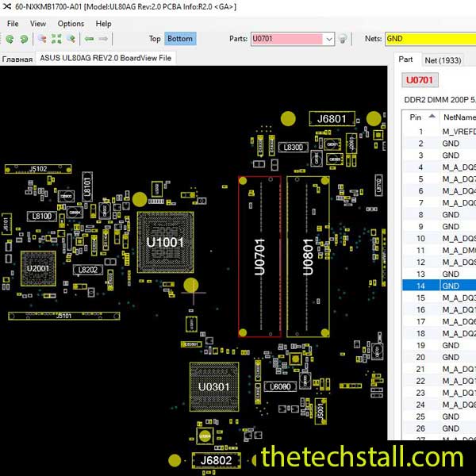476x476 pixels.
Task: Open the Help menu
Action: pos(103,24)
